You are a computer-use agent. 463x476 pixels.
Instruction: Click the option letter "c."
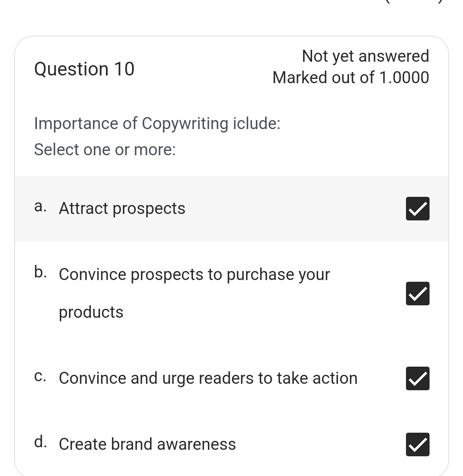point(40,377)
